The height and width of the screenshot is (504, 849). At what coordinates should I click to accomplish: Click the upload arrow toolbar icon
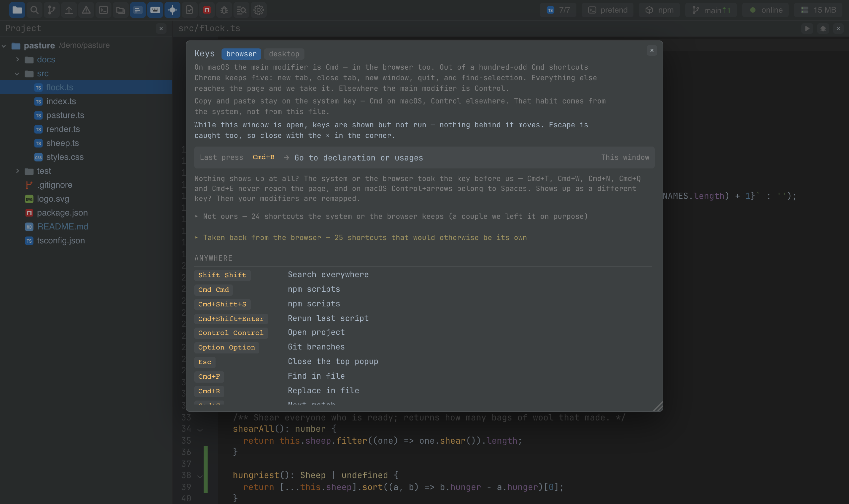pos(69,10)
